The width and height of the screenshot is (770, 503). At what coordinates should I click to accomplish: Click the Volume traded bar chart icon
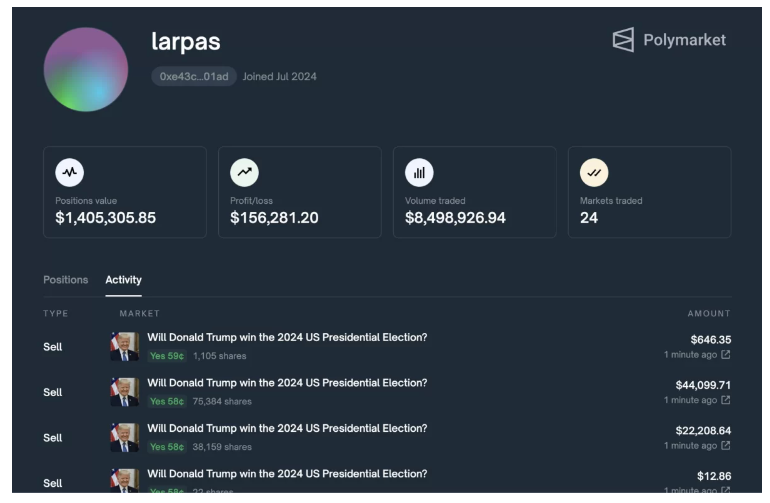(419, 172)
